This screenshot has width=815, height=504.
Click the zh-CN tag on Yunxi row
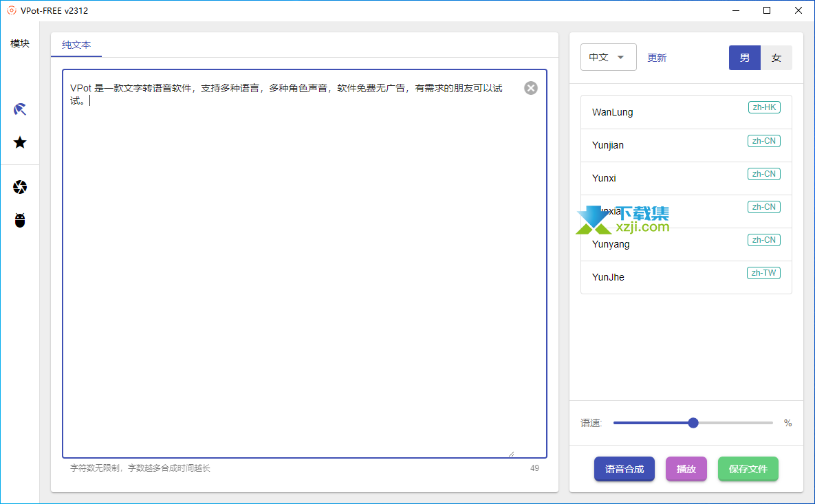(x=763, y=174)
